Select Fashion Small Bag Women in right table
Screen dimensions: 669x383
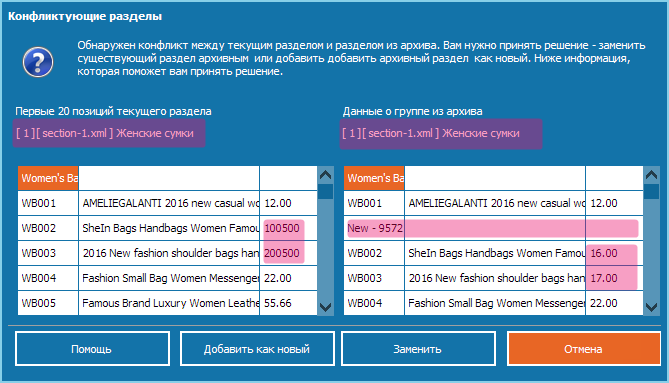pos(495,303)
